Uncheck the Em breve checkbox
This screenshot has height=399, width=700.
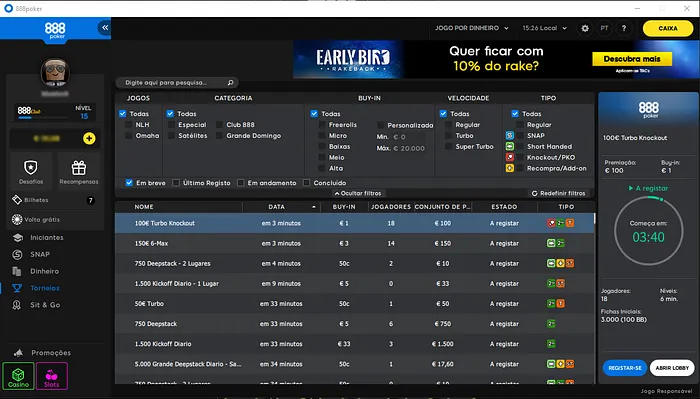click(129, 183)
